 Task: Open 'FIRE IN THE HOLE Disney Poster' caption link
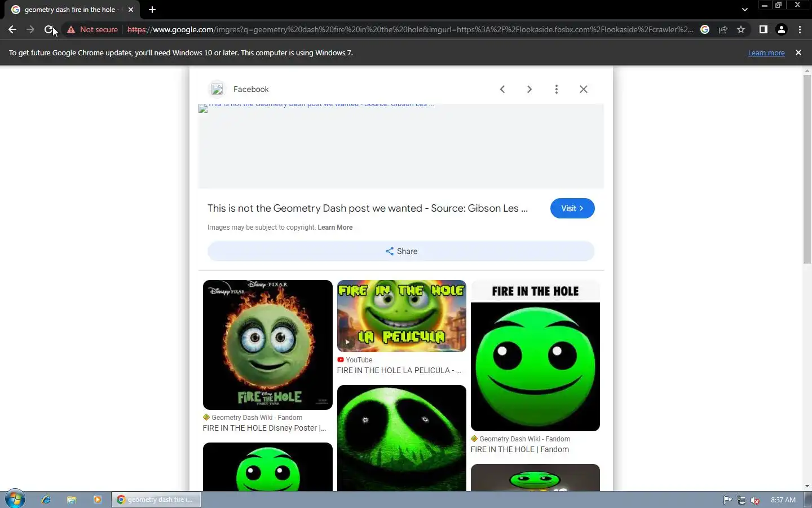pos(264,428)
